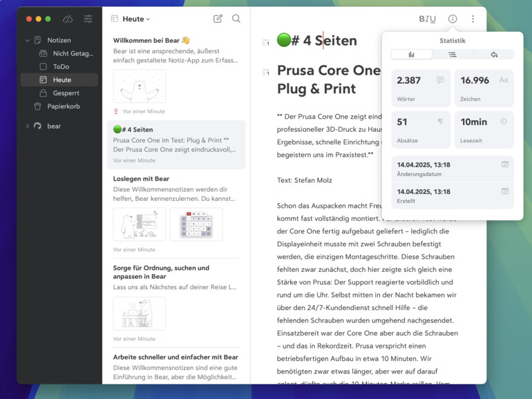Click the sync-off cloud icon in sidebar

[68, 19]
